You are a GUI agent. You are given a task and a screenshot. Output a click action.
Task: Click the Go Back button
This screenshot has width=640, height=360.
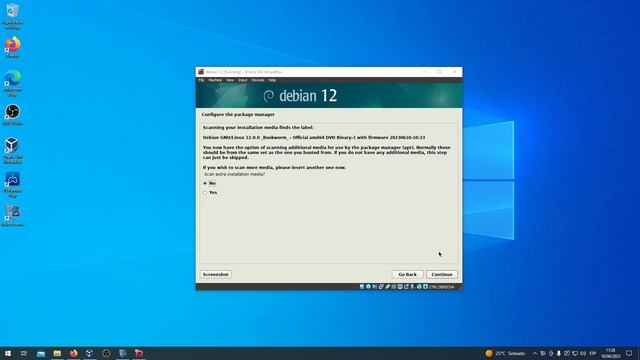coord(407,274)
